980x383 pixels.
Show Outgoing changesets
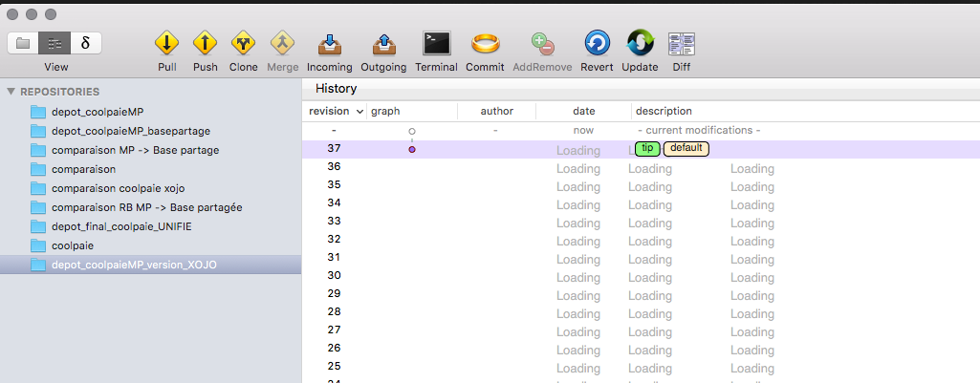pos(383,44)
